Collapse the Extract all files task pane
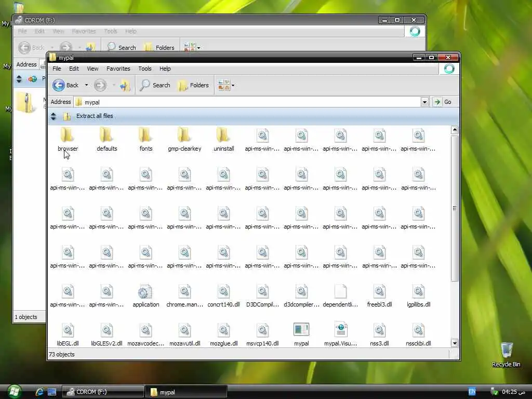 54,116
